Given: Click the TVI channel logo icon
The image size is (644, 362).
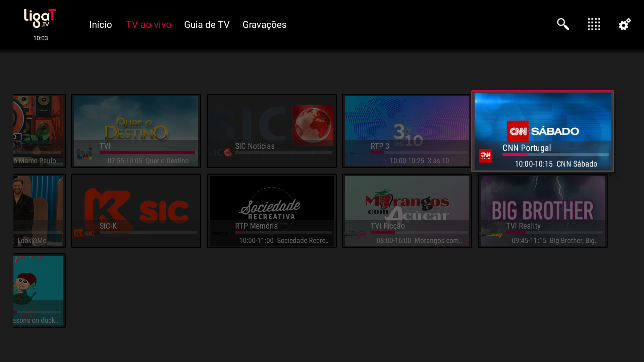Looking at the screenshot, I should (x=85, y=154).
